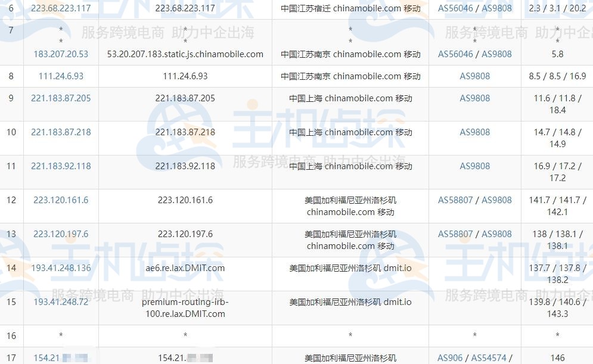Click the blue 221.183.92.118 link in hop 11
This screenshot has width=593, height=364.
(61, 166)
